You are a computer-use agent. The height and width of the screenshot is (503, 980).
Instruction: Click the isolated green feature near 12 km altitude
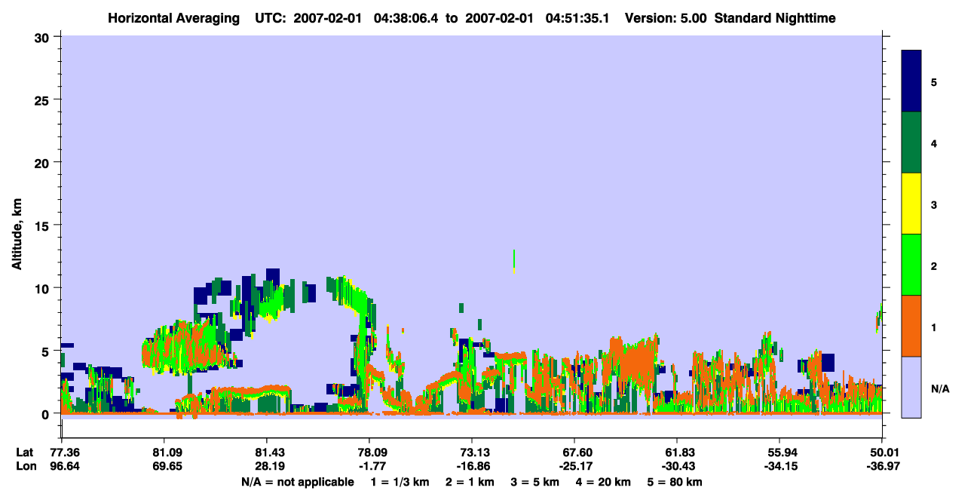click(x=514, y=260)
